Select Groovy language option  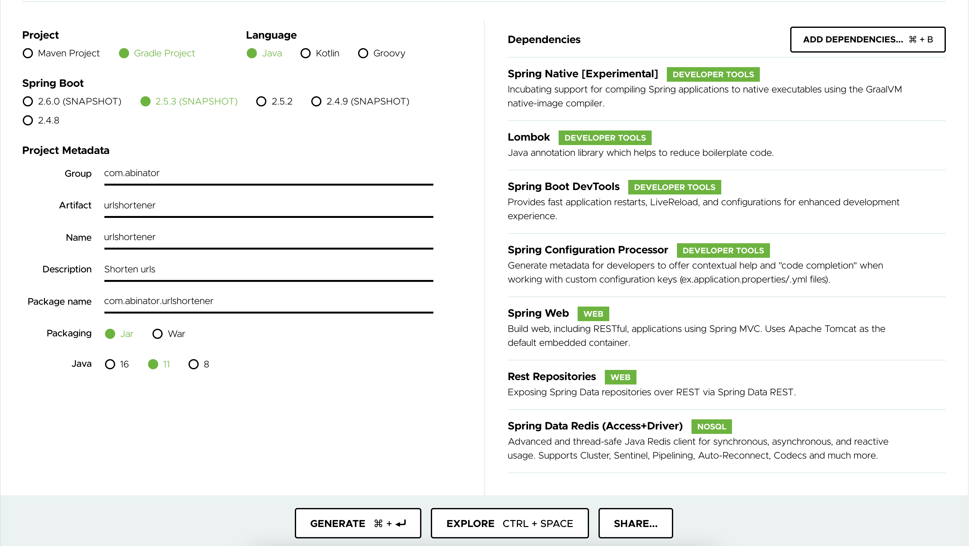[363, 53]
